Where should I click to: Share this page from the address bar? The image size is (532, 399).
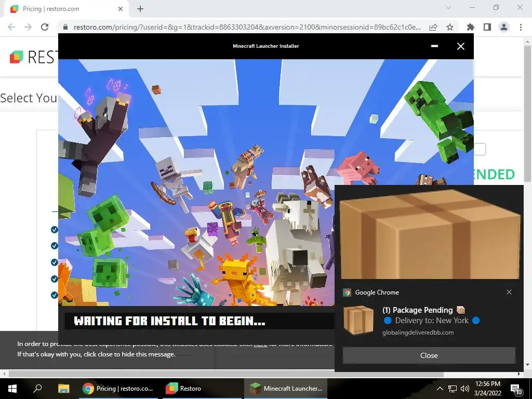[433, 27]
